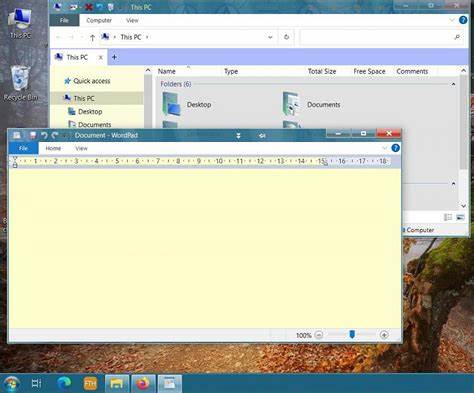Sort by the Total Size column header
The width and height of the screenshot is (474, 393).
(322, 71)
